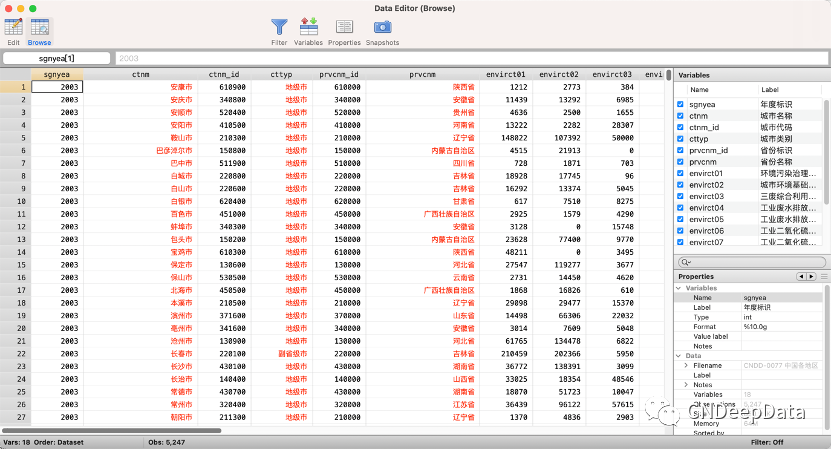Select the Browse mode icon

[x=40, y=27]
